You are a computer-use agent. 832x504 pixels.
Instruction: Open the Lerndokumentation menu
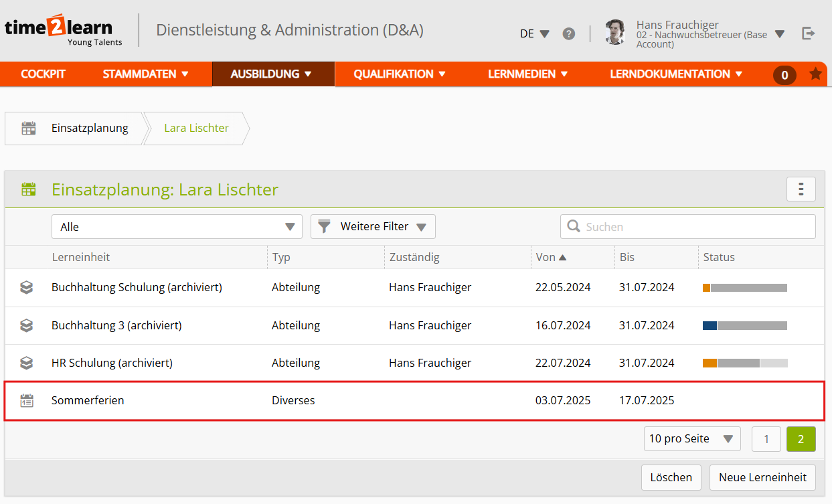tap(675, 74)
